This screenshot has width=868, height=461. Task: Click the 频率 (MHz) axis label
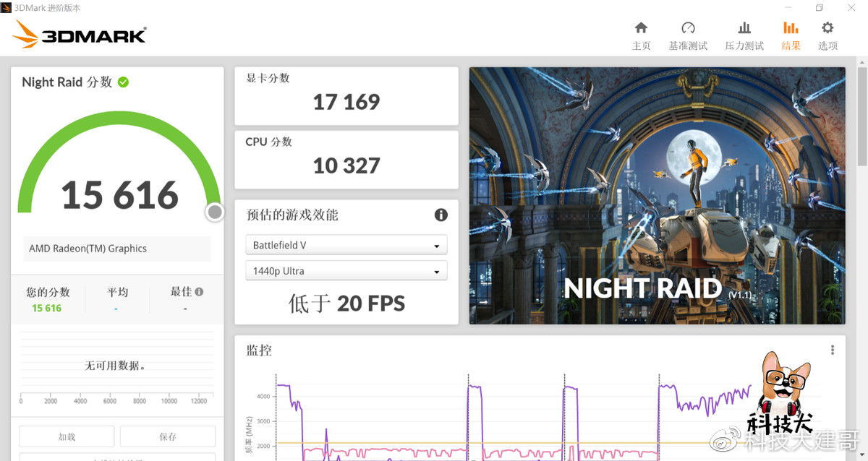249,435
